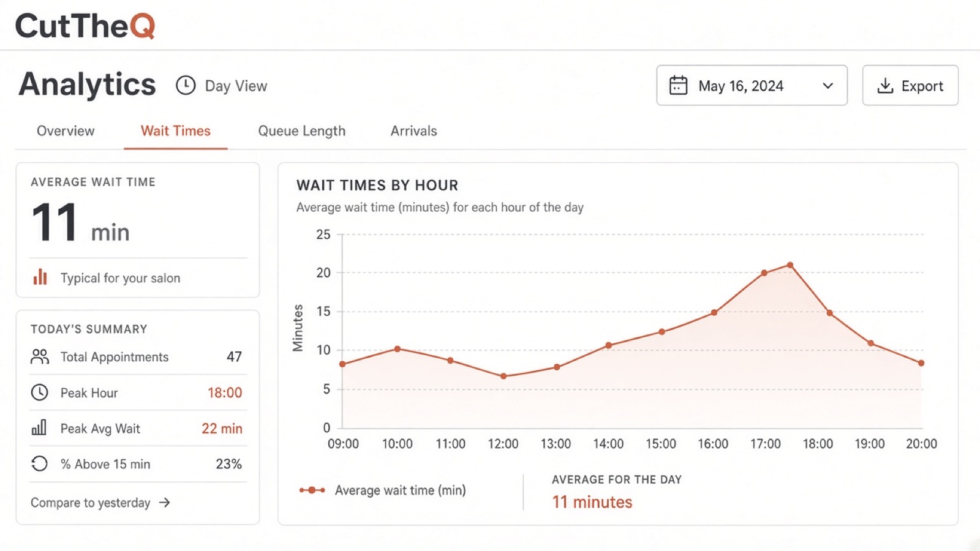
Task: Open the Arrivals tab
Action: (414, 131)
